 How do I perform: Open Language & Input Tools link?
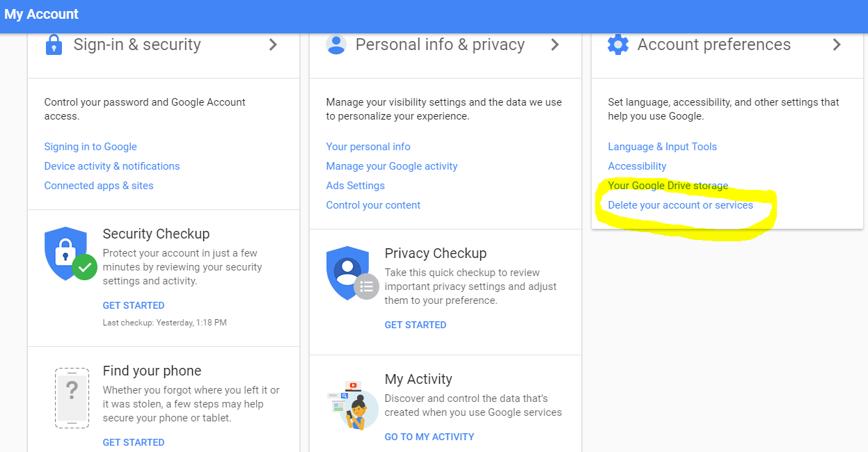[x=663, y=147]
